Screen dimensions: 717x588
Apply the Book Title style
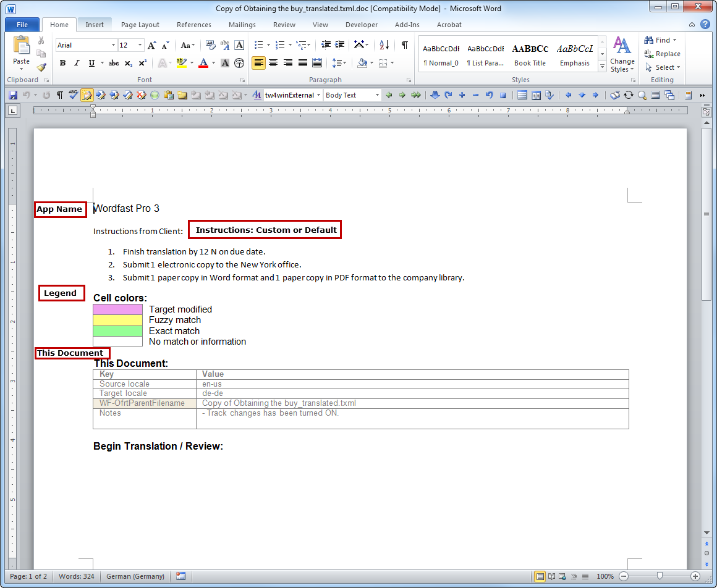(530, 54)
